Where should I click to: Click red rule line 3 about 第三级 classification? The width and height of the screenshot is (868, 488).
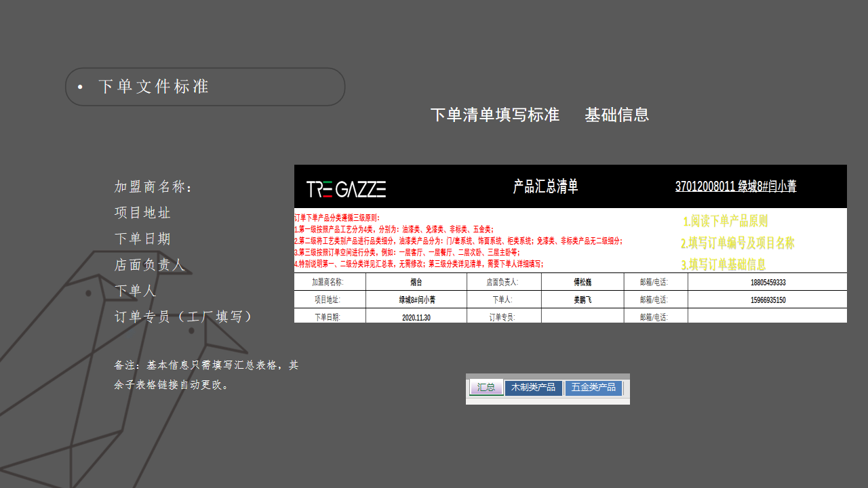point(407,252)
